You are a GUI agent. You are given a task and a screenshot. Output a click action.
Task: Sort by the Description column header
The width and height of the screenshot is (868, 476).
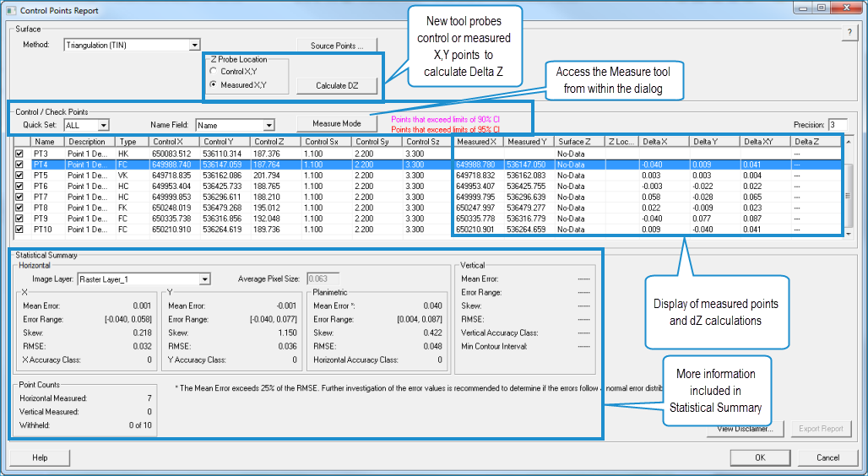click(x=90, y=142)
